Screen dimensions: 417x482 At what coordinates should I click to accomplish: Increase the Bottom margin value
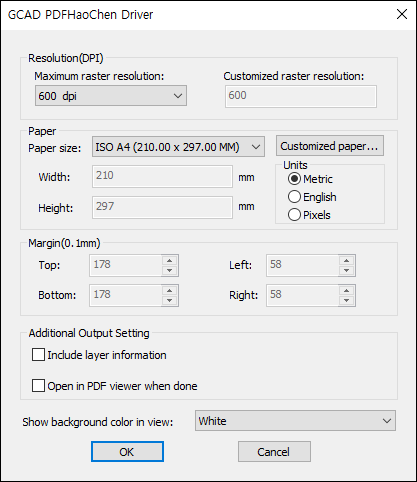(170, 290)
